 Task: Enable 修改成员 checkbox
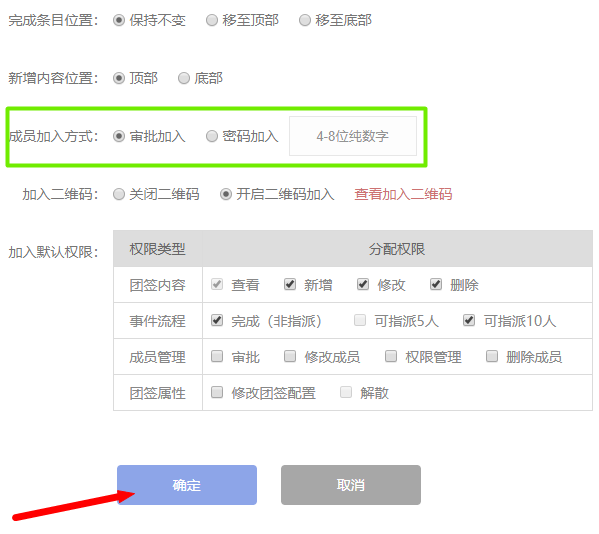point(290,356)
